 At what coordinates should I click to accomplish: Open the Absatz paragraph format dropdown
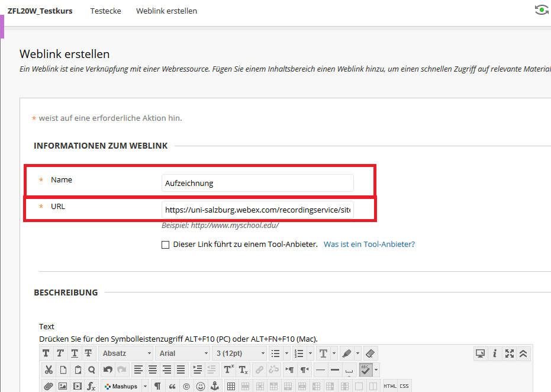click(x=126, y=354)
